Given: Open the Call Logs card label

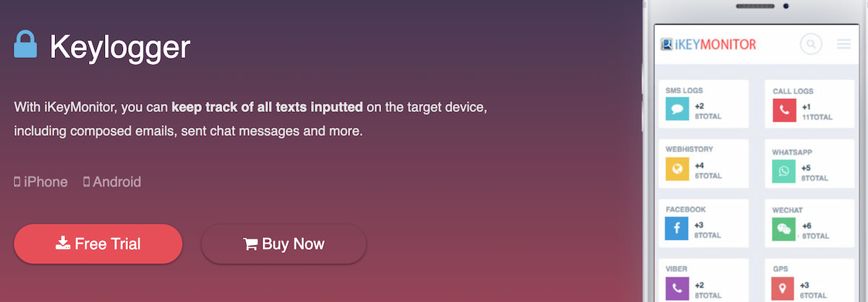Looking at the screenshot, I should point(793,91).
